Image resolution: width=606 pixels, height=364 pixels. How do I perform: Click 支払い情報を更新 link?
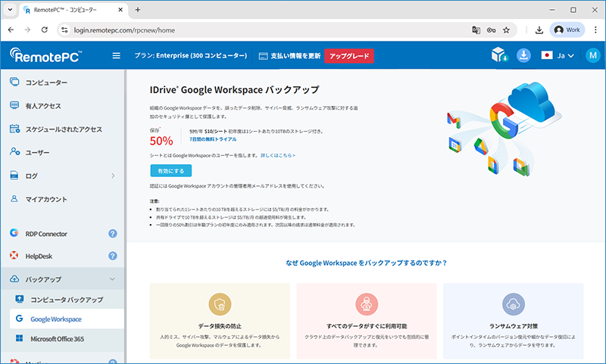point(295,56)
